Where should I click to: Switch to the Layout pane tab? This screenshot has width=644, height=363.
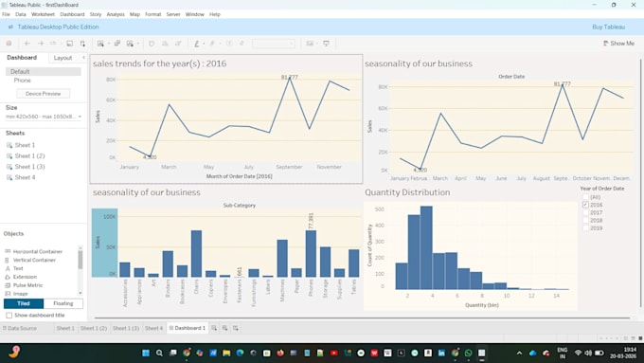[x=63, y=58]
